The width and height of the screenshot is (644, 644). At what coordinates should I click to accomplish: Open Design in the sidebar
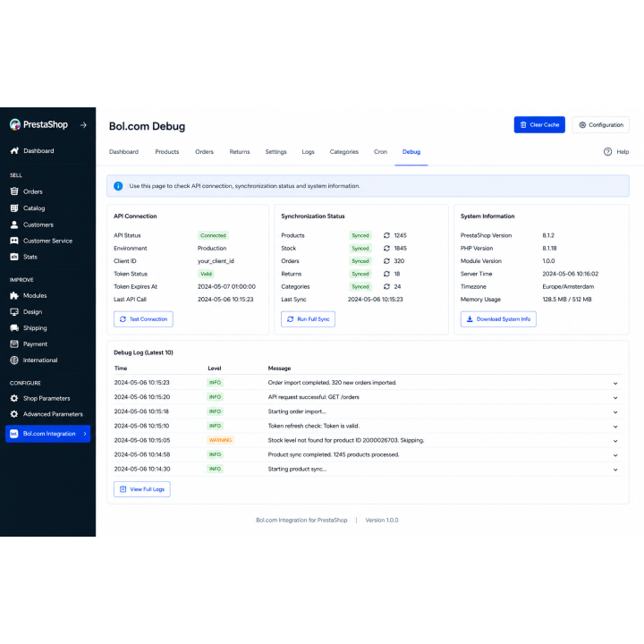coord(26,312)
